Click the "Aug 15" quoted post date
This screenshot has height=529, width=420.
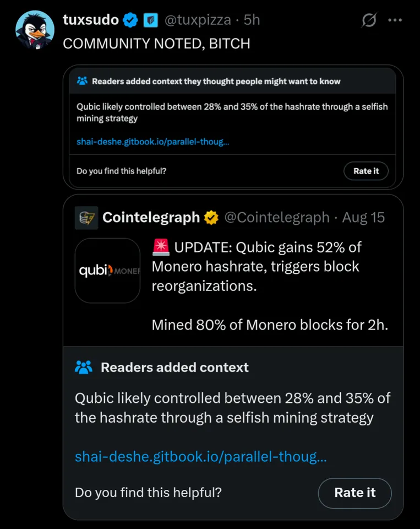click(x=363, y=218)
